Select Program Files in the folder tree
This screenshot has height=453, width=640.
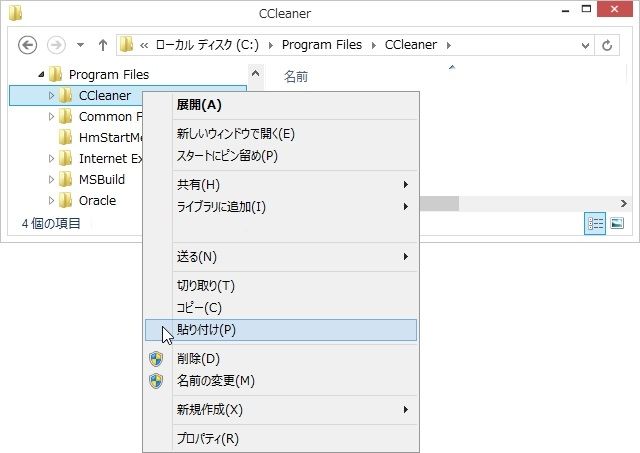click(109, 75)
